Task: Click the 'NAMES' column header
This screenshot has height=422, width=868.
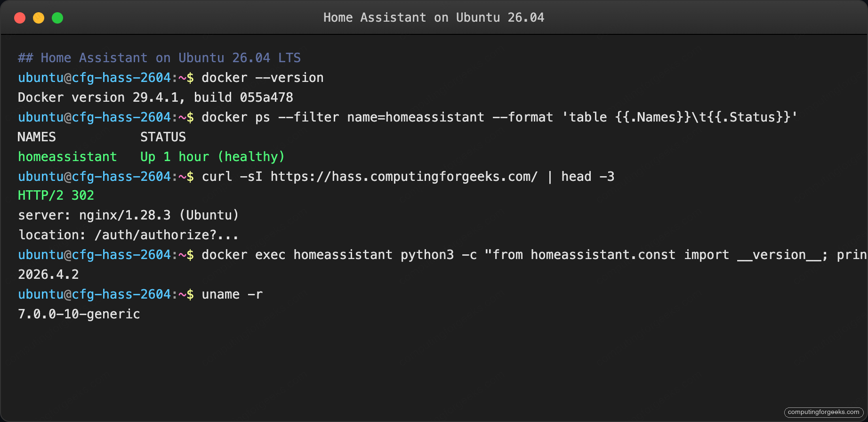Action: click(37, 137)
